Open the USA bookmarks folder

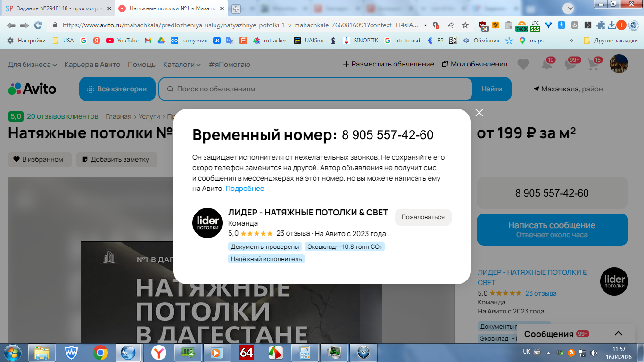63,41
